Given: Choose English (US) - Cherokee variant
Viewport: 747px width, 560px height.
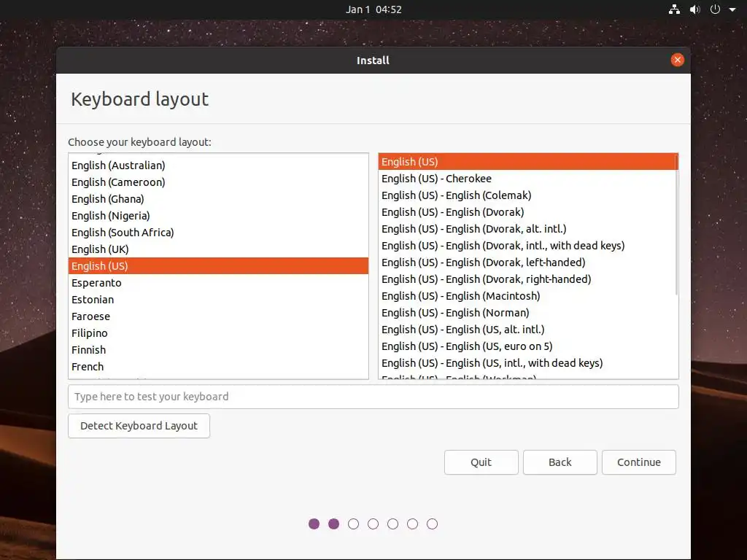Looking at the screenshot, I should (527, 179).
